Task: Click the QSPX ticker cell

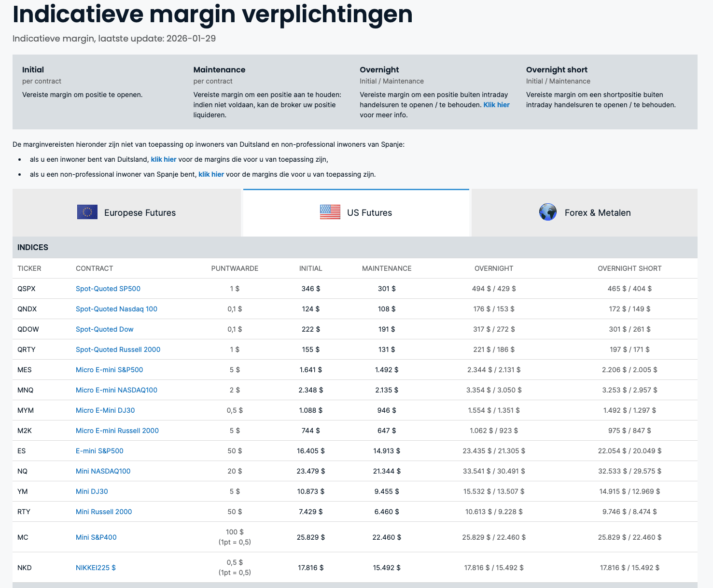Action: 27,289
